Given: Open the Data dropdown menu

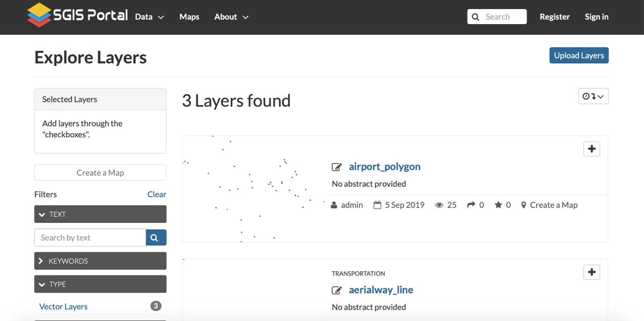Looking at the screenshot, I should [x=150, y=17].
